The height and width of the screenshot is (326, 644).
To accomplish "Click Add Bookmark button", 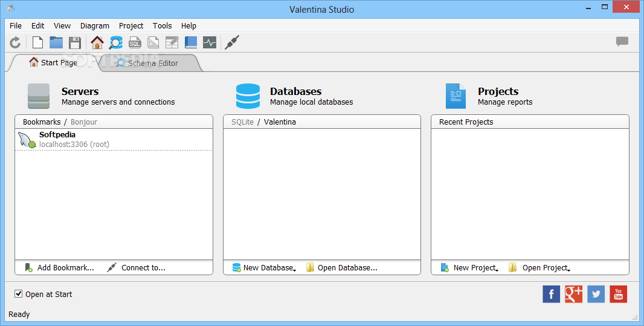I will point(60,267).
